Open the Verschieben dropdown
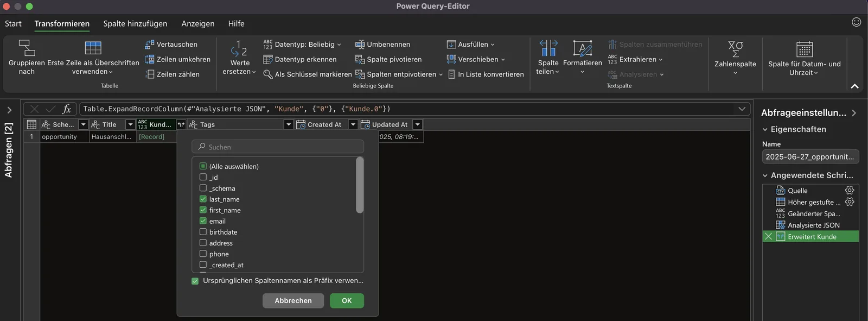Screen dimensions: 868x321 point(476,59)
